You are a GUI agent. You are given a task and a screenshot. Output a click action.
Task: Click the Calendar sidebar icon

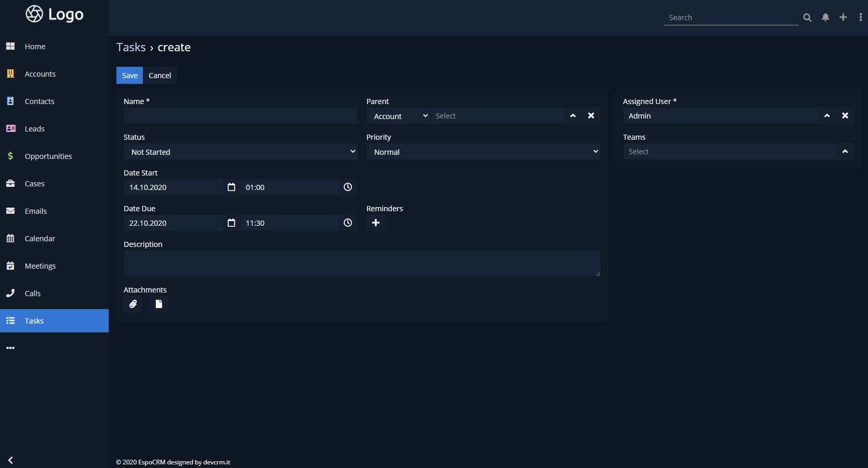click(10, 239)
